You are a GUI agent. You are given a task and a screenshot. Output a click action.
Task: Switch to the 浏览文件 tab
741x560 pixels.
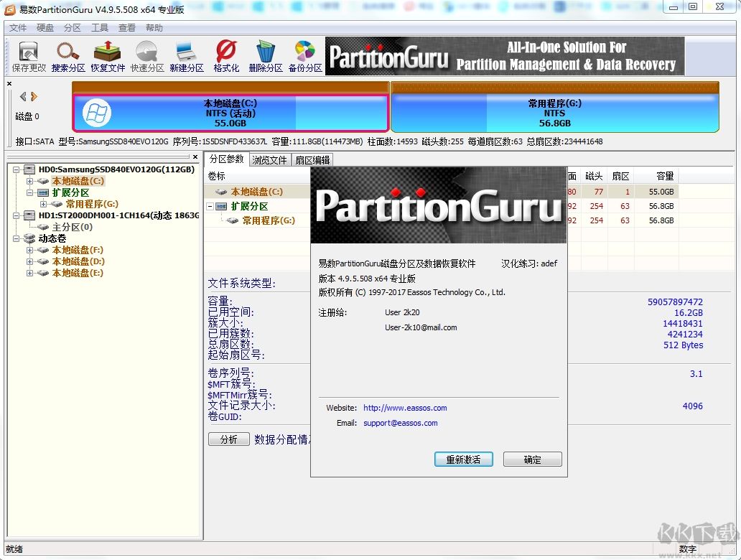tap(269, 159)
